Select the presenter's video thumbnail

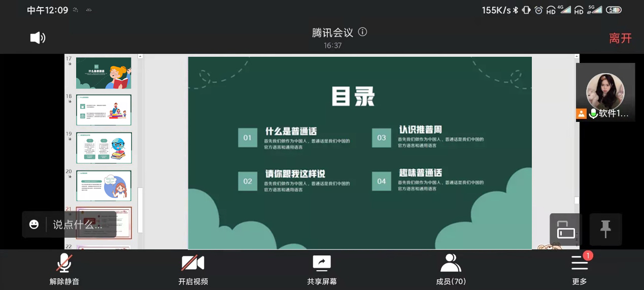(x=605, y=92)
